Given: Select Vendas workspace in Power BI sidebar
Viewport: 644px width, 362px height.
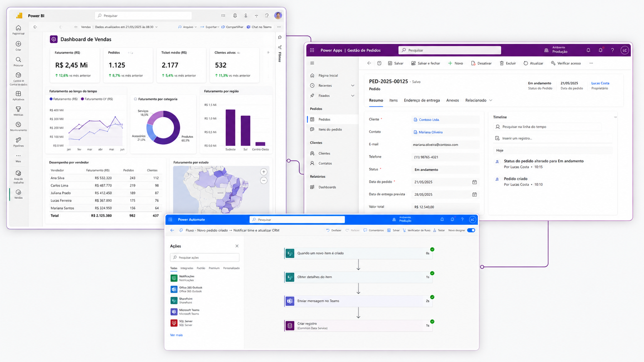Looking at the screenshot, I should click(x=18, y=194).
